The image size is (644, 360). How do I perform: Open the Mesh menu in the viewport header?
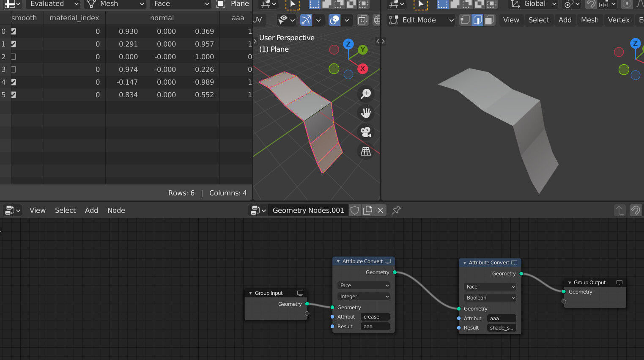coord(589,20)
